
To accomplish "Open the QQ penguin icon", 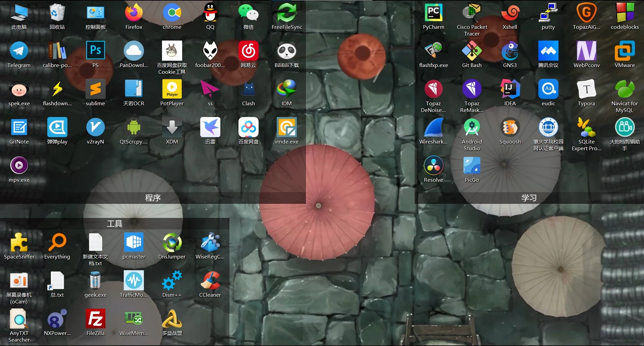I will [210, 13].
